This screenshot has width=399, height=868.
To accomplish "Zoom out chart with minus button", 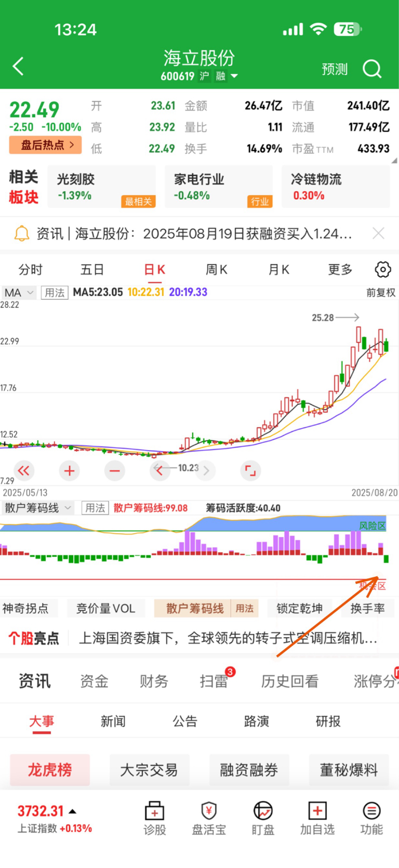I will (115, 471).
